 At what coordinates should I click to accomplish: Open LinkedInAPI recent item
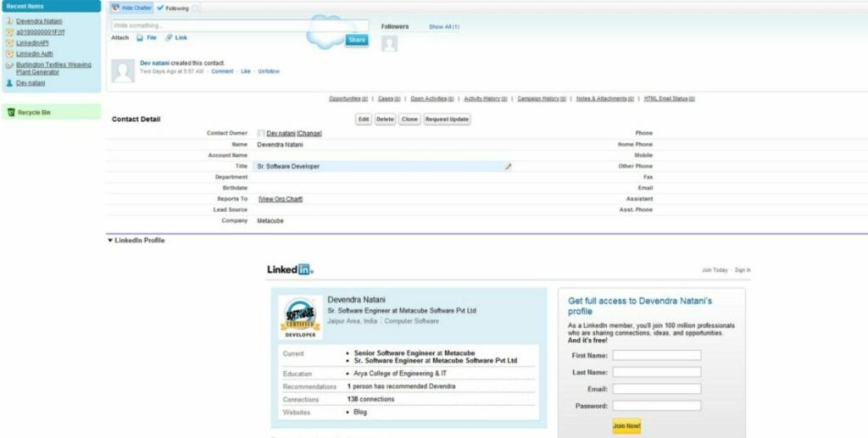[33, 43]
